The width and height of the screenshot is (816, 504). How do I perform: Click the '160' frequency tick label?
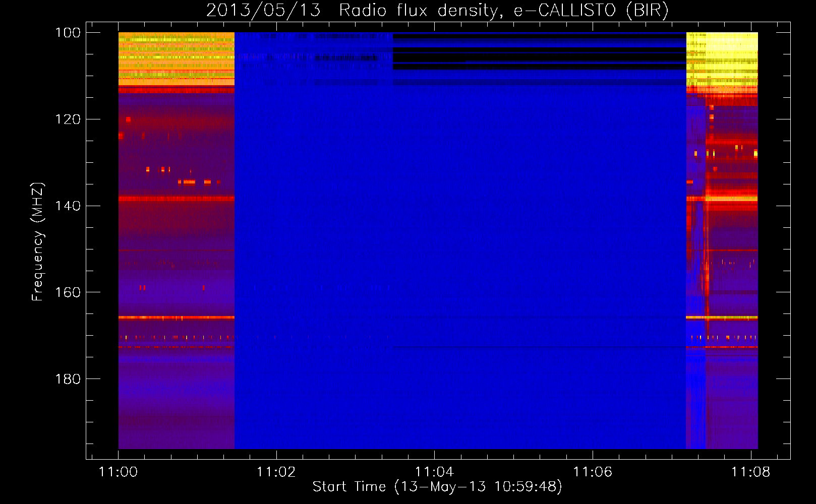pyautogui.click(x=68, y=292)
